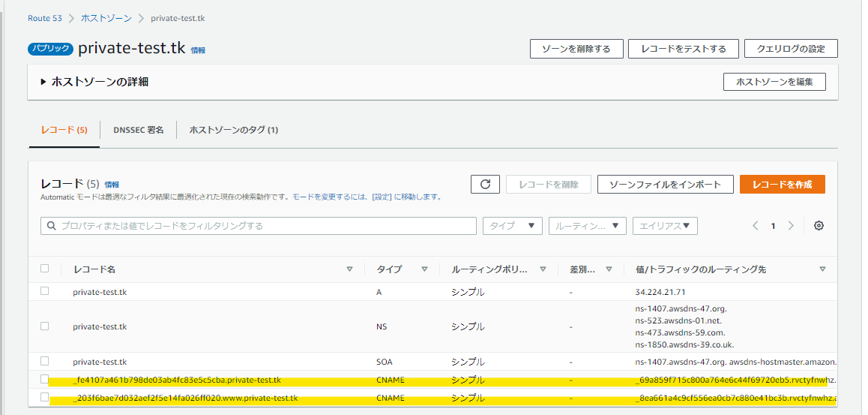Click ゾーンを削除する button
The height and width of the screenshot is (415, 868).
click(576, 49)
